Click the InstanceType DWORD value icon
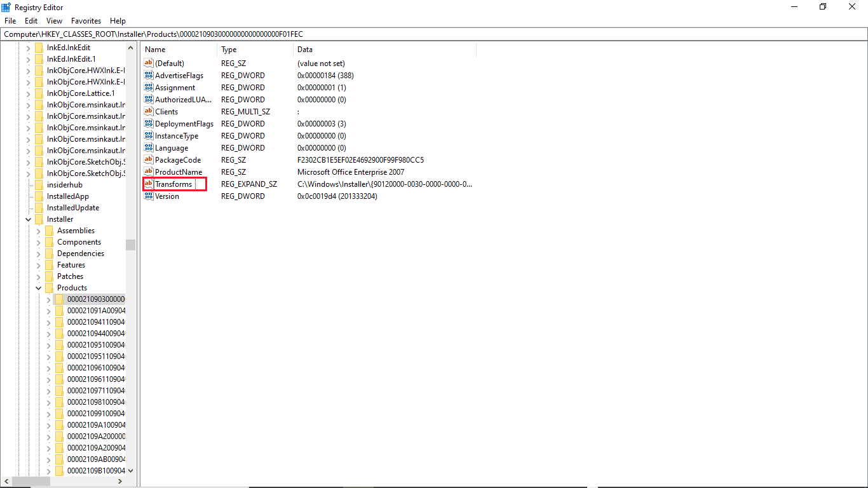Screen dimensions: 868x488 click(x=149, y=135)
